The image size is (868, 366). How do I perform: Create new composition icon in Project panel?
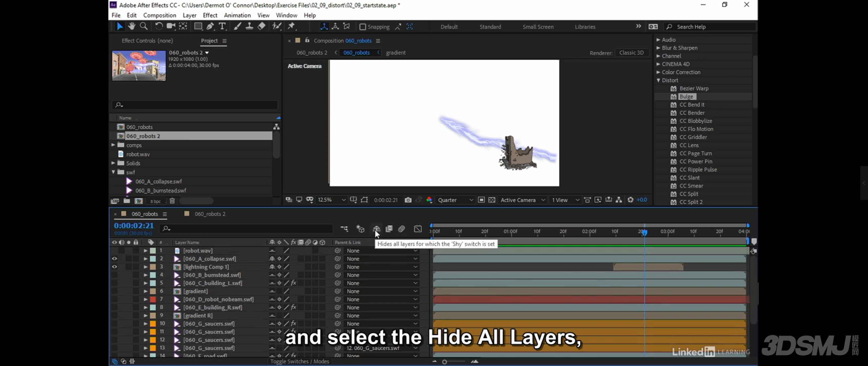pos(139,201)
